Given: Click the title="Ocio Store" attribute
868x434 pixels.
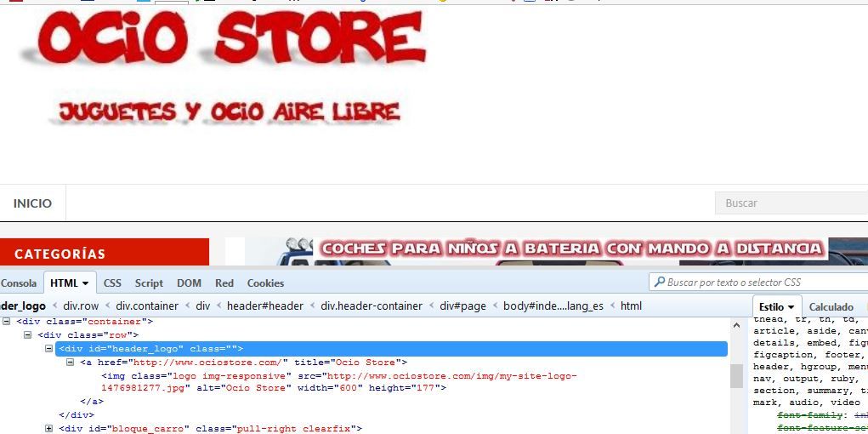Looking at the screenshot, I should [348, 363].
